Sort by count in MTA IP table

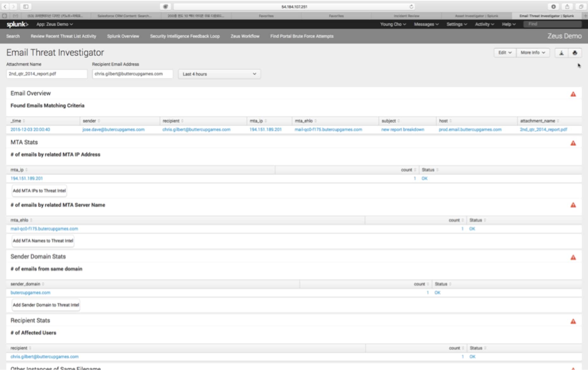click(409, 170)
